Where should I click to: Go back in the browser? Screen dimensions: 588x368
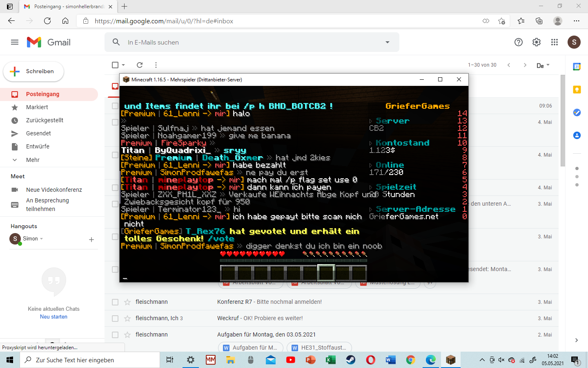(11, 21)
